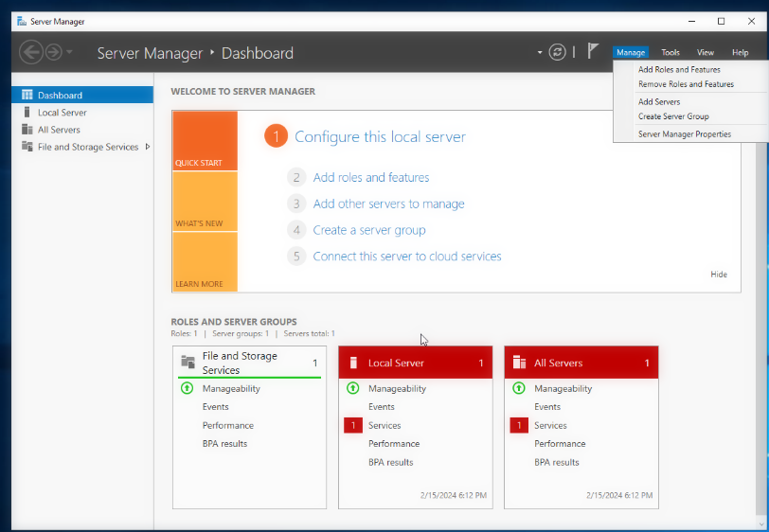Click Manageability icon in File and Storage tile
Viewport: 769px width, 532px height.
click(x=187, y=388)
